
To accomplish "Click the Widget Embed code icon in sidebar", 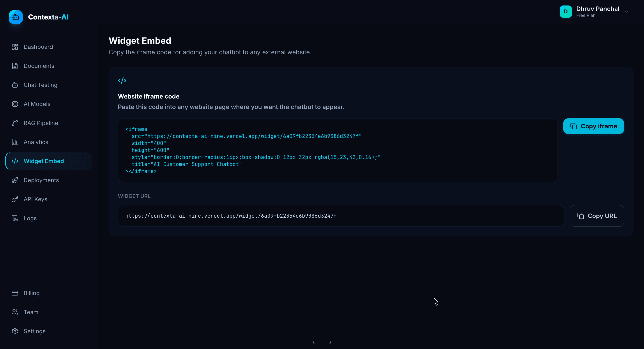I will (15, 161).
